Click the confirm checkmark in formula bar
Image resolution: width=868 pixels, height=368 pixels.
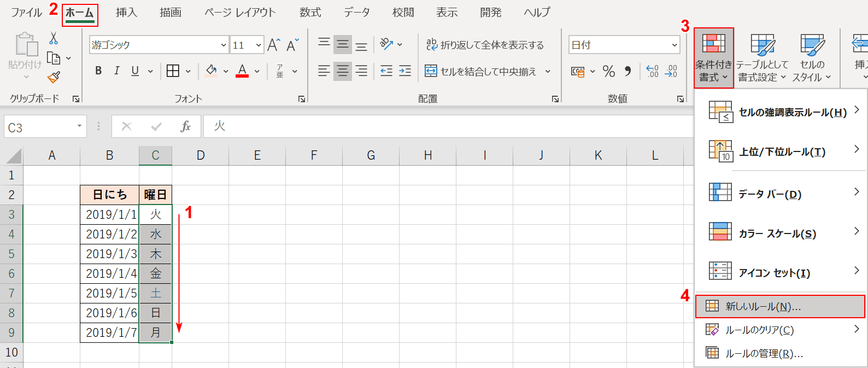(156, 126)
